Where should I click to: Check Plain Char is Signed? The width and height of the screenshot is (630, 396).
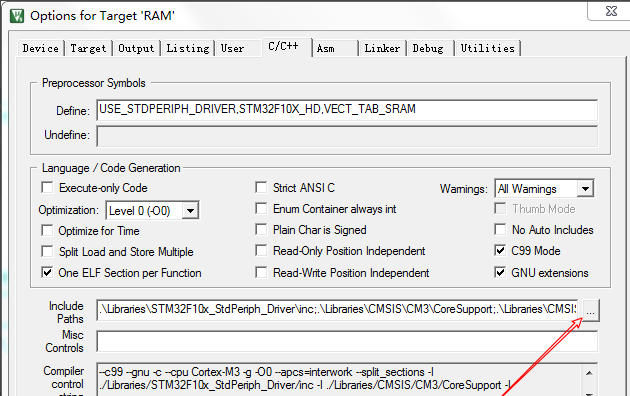pyautogui.click(x=261, y=230)
